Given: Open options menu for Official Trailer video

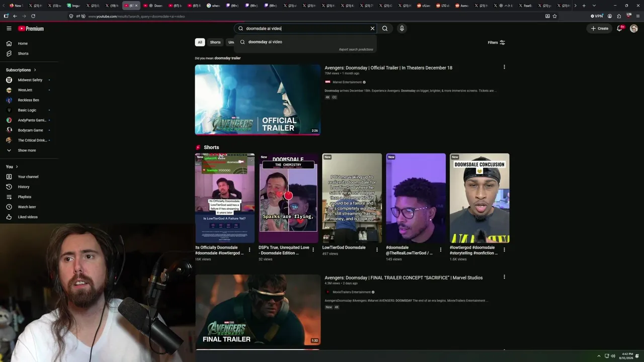Looking at the screenshot, I should [x=504, y=67].
